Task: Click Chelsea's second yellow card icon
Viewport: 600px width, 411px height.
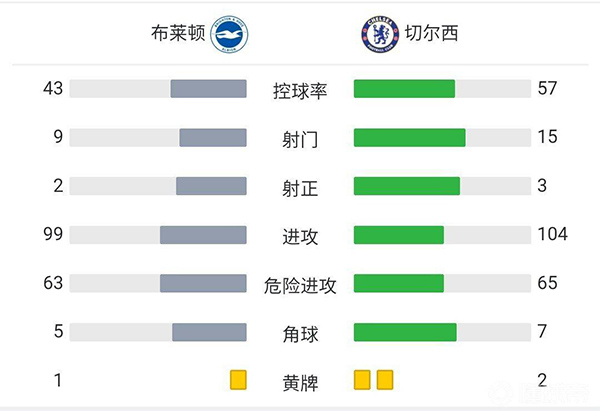Action: click(385, 380)
